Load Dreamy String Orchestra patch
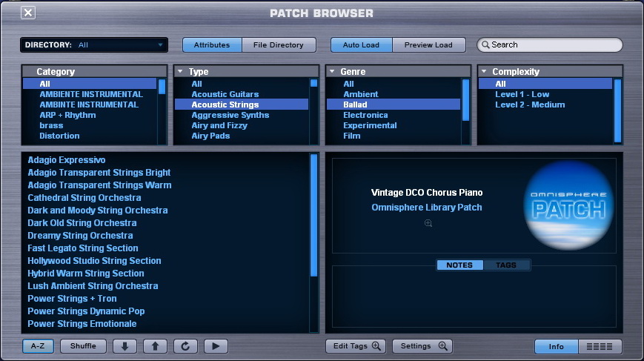This screenshot has width=644, height=361. [x=80, y=235]
